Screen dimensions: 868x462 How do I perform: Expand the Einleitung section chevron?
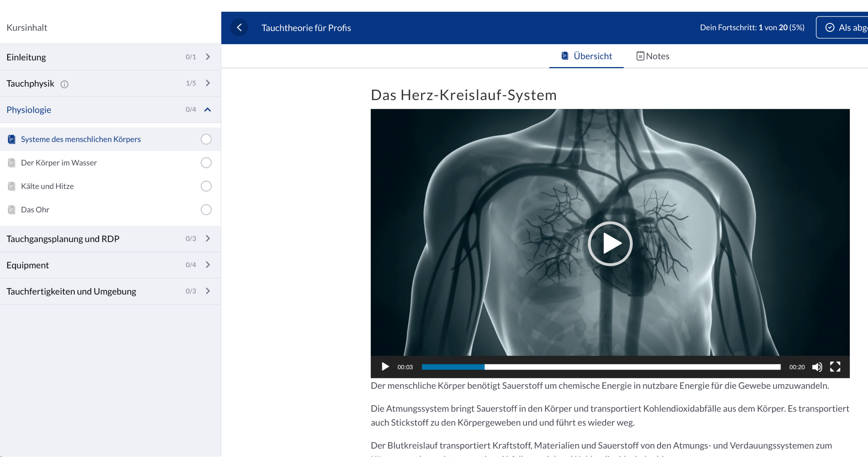(208, 57)
